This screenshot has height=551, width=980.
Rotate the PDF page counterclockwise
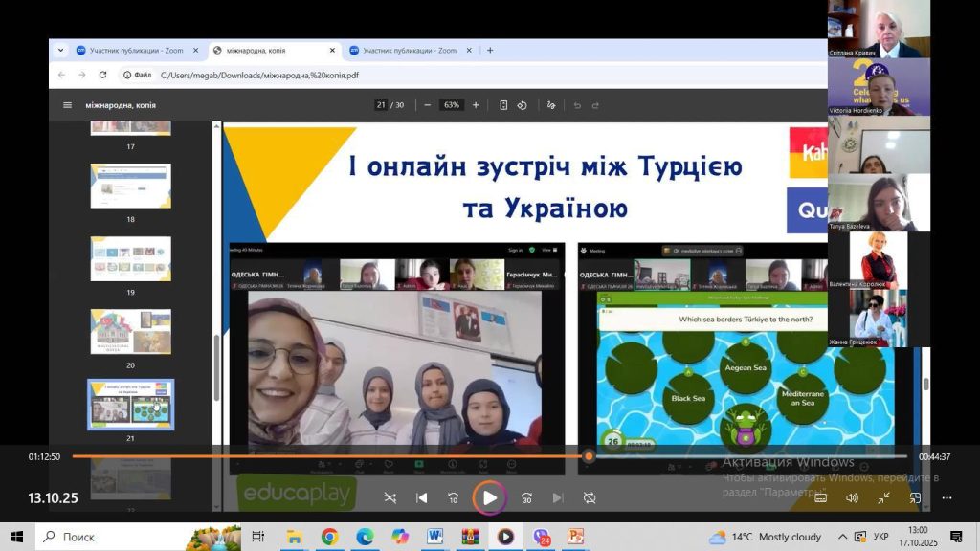coord(523,105)
